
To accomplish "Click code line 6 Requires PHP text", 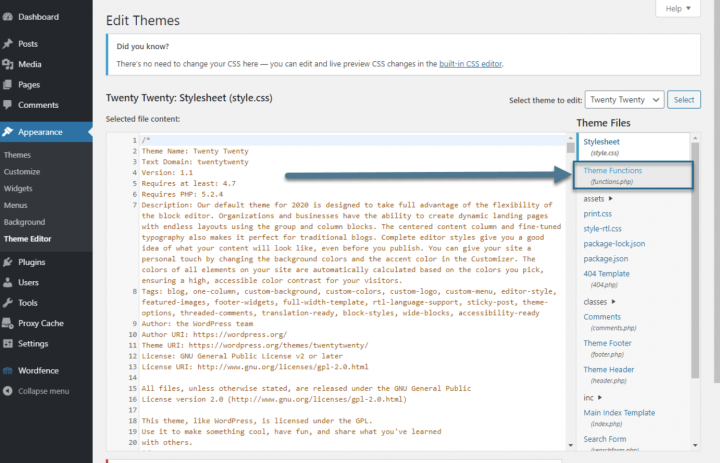I will 182,194.
